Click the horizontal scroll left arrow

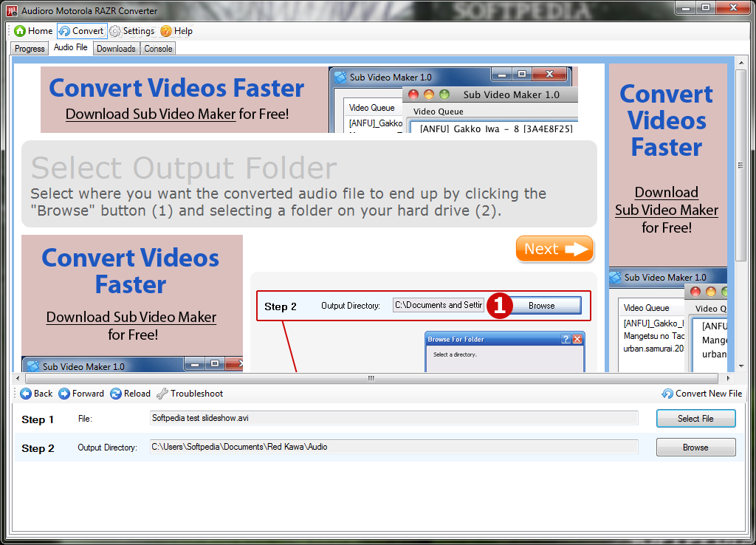[x=18, y=378]
